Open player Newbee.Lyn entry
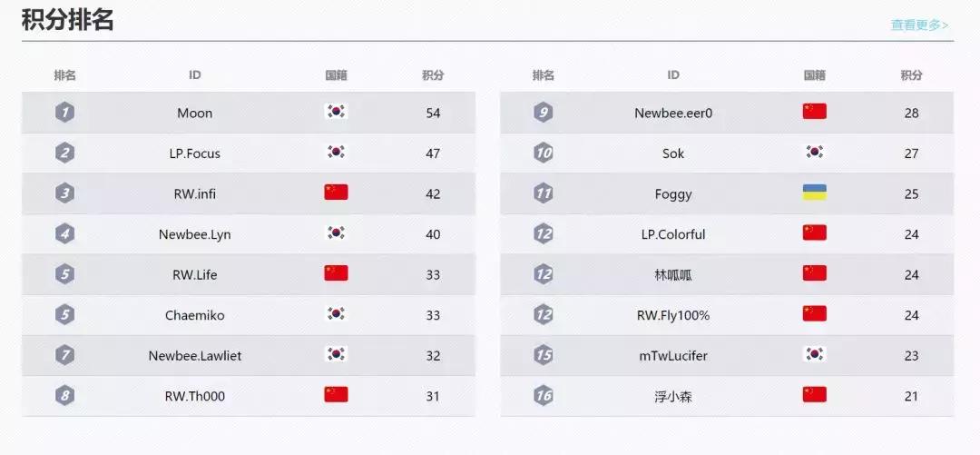This screenshot has width=980, height=455. pos(195,234)
